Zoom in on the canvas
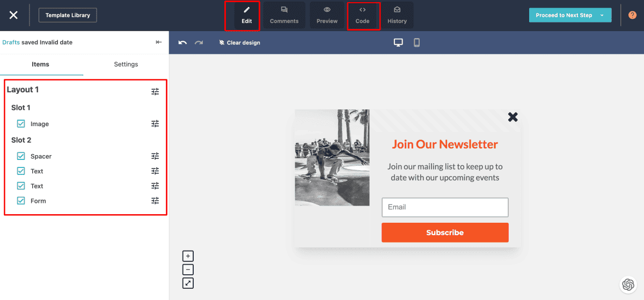 point(188,256)
